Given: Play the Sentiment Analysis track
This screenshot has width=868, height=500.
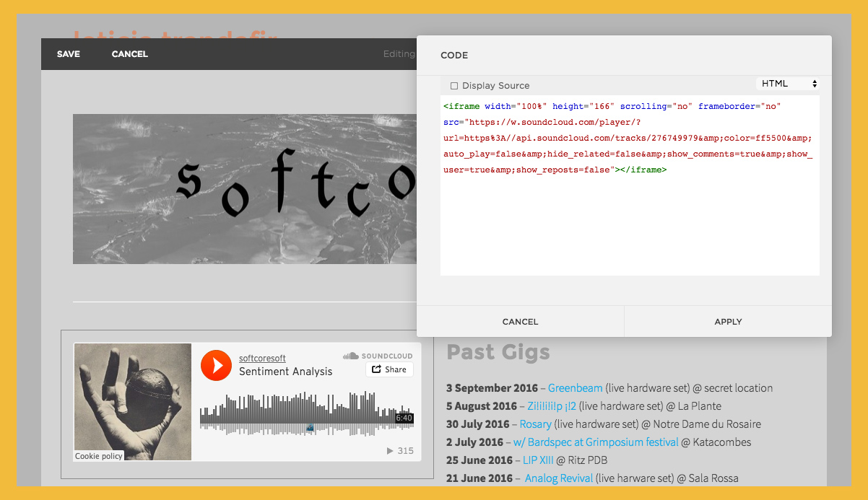Looking at the screenshot, I should [215, 365].
